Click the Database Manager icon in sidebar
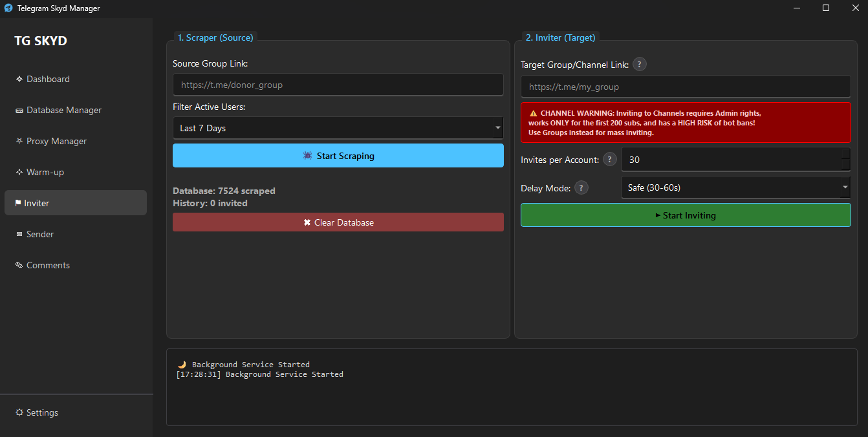 (x=19, y=111)
